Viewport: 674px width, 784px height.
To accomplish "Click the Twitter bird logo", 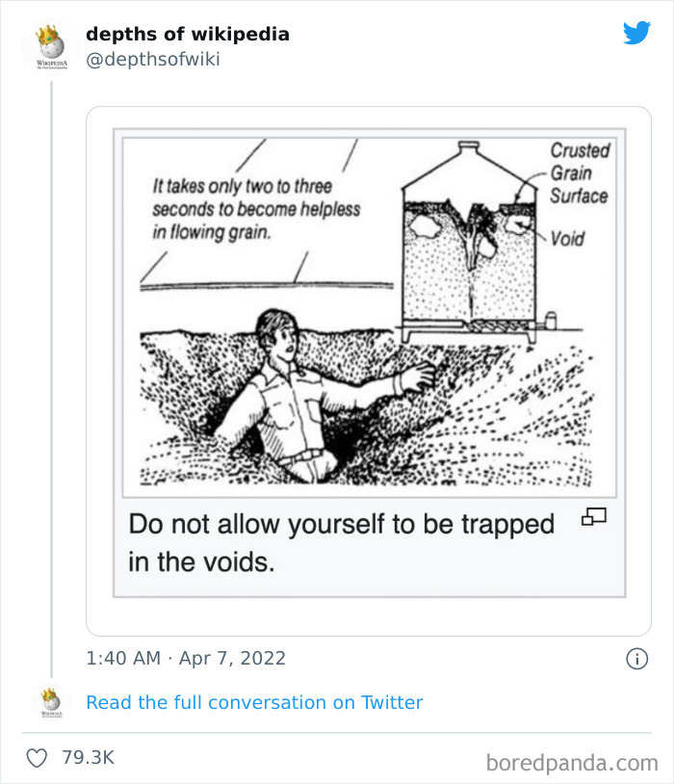I will [636, 34].
